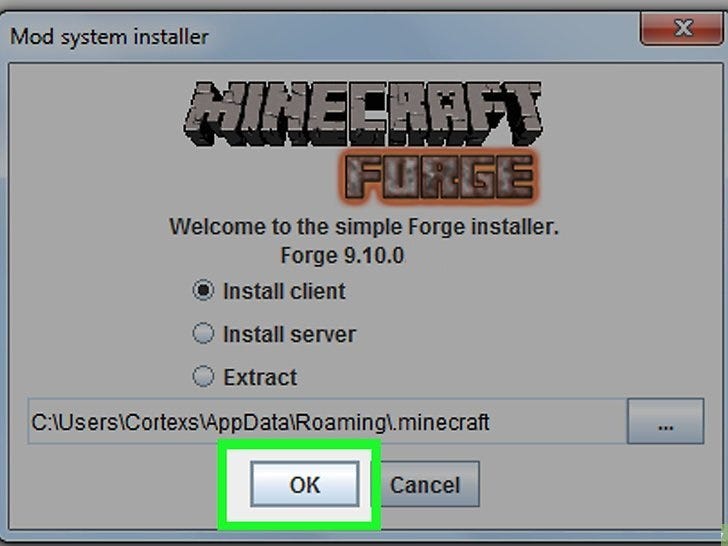Enable the Extract radio option
The height and width of the screenshot is (546, 728).
[x=203, y=376]
